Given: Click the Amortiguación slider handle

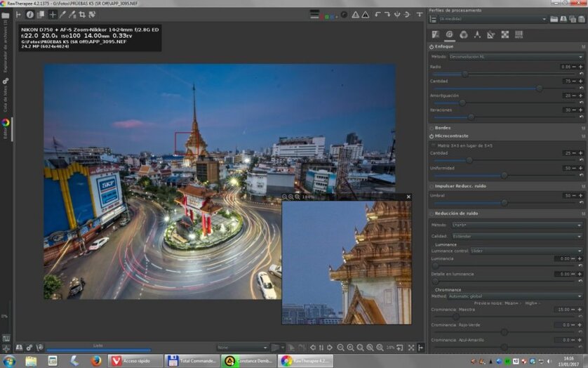Looking at the screenshot, I should [x=462, y=103].
